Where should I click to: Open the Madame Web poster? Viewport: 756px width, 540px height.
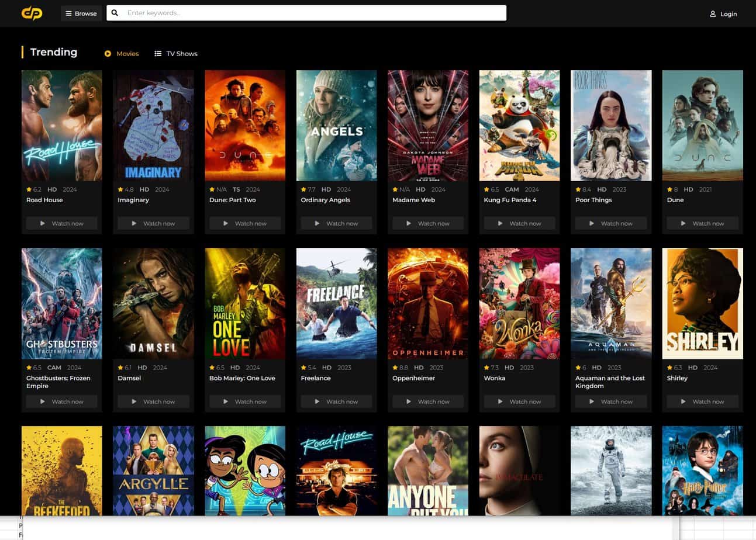(428, 126)
